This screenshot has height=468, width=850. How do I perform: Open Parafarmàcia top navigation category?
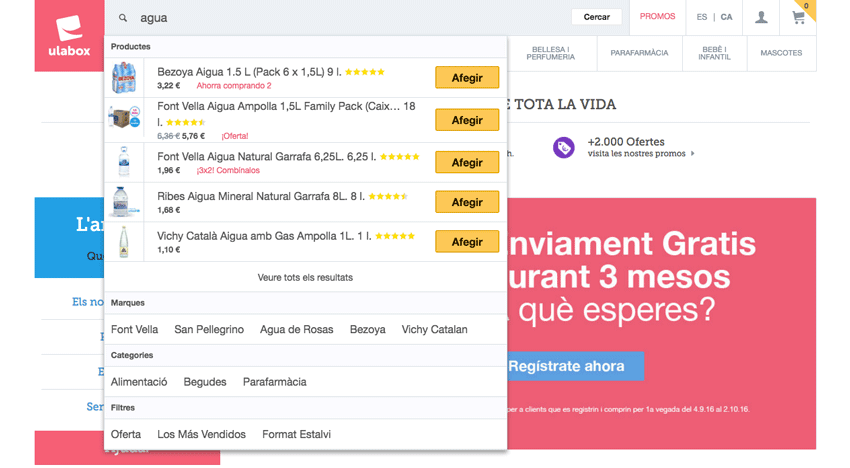click(639, 53)
